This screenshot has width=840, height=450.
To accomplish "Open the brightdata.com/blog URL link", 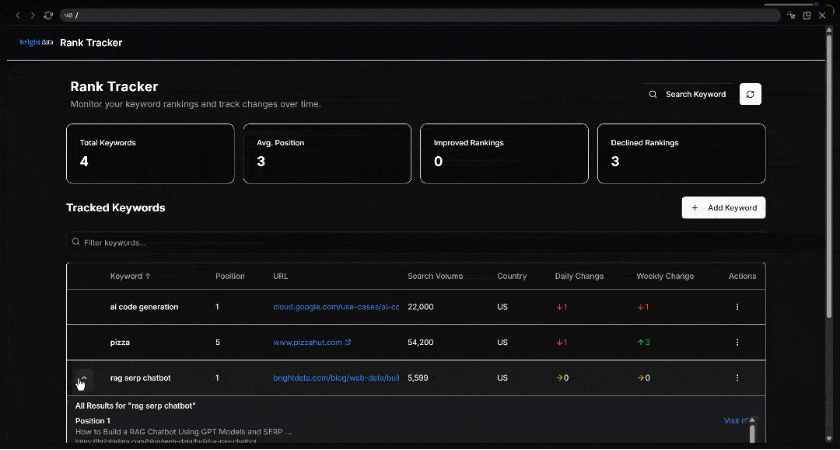I will [x=336, y=378].
